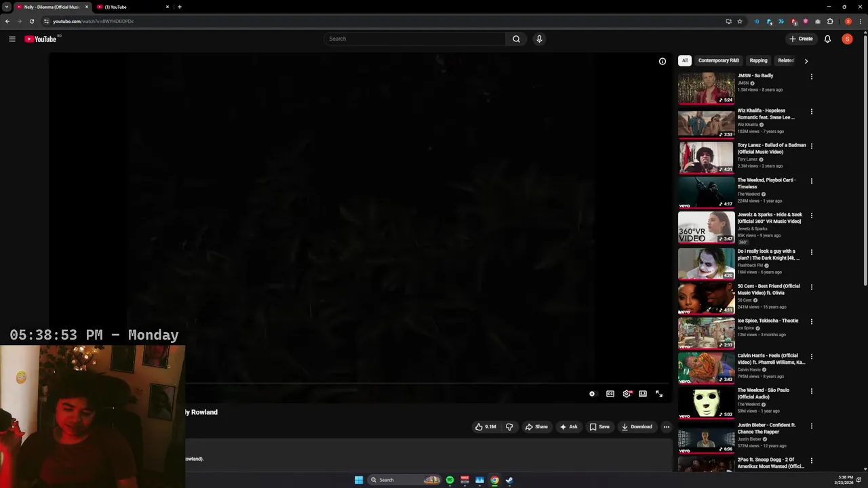Go back in the browser
Screen dimensions: 868x488
[x=7, y=21]
